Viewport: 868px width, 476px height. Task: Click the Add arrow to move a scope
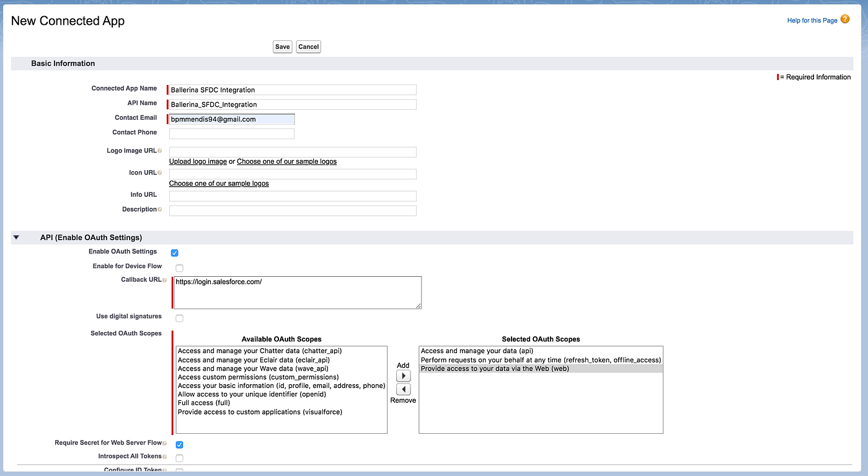click(x=403, y=375)
